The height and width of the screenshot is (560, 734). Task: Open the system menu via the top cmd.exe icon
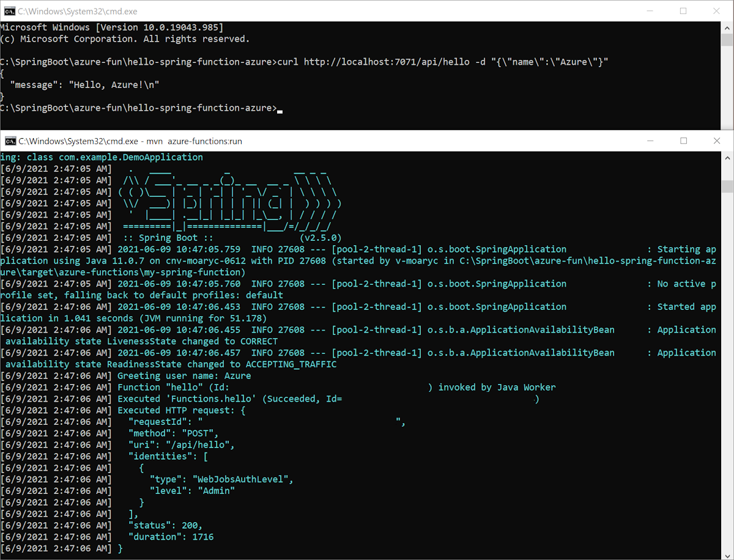9,11
